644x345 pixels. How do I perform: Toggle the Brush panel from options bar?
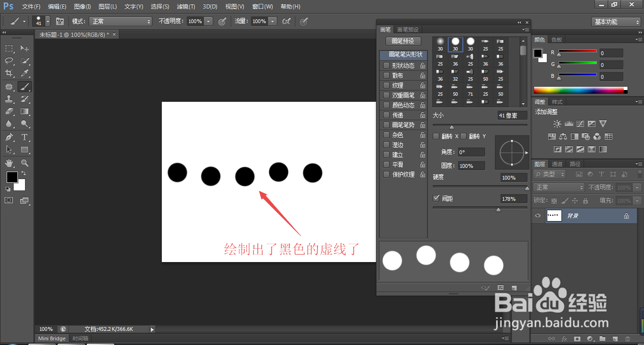point(60,21)
